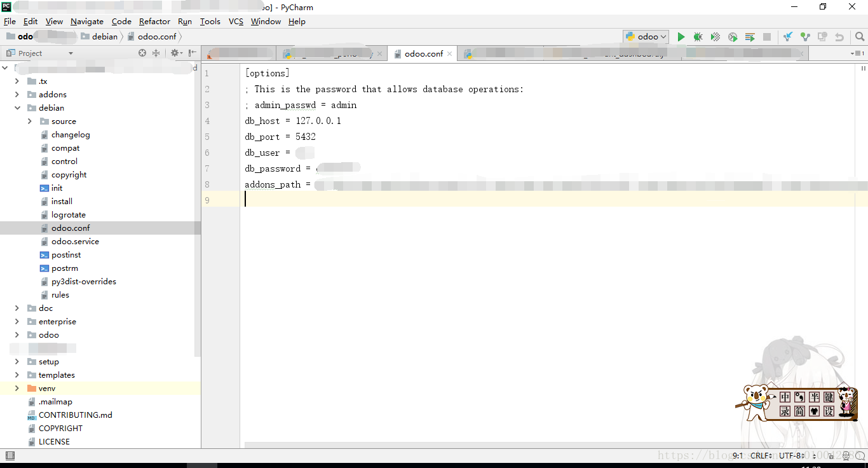Expand the enterprise folder
Viewport: 868px width, 468px height.
pos(17,322)
